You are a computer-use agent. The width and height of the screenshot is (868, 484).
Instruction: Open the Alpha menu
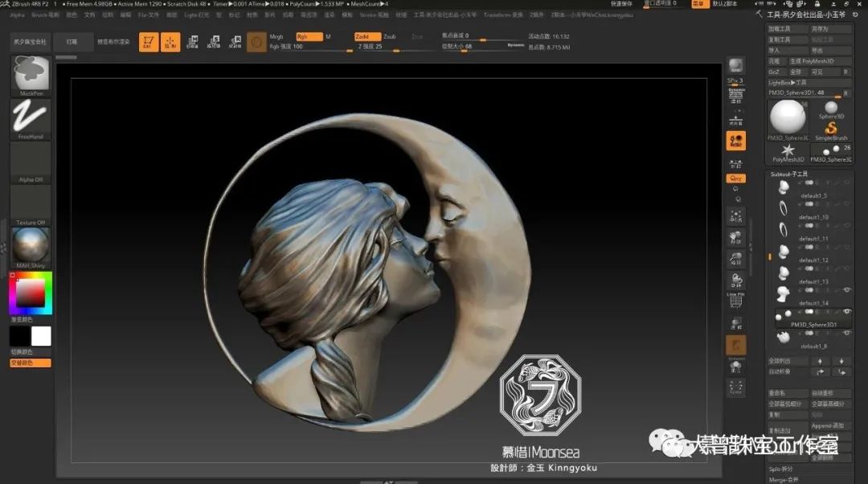click(18, 15)
